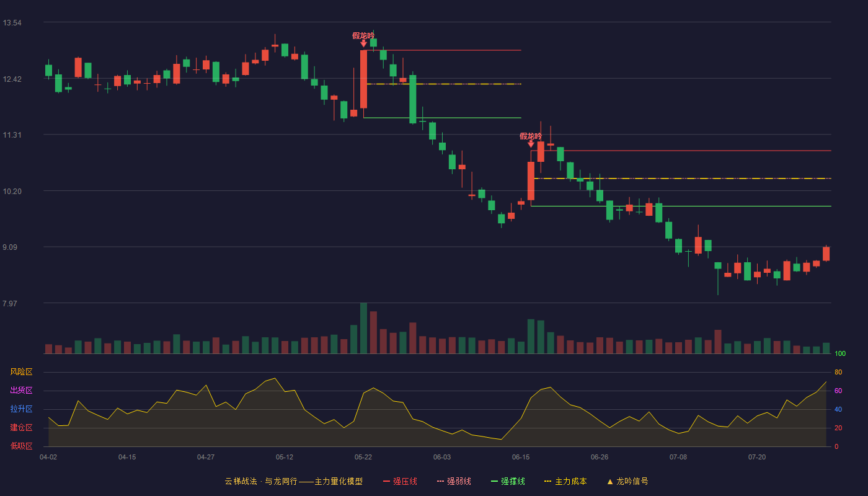
Task: Click the 13.54 price axis label
Action: tap(12, 23)
